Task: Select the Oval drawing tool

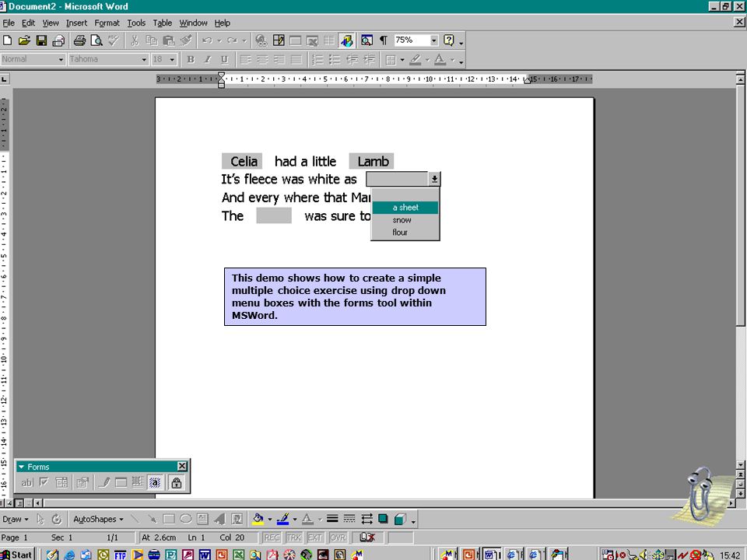Action: [186, 519]
